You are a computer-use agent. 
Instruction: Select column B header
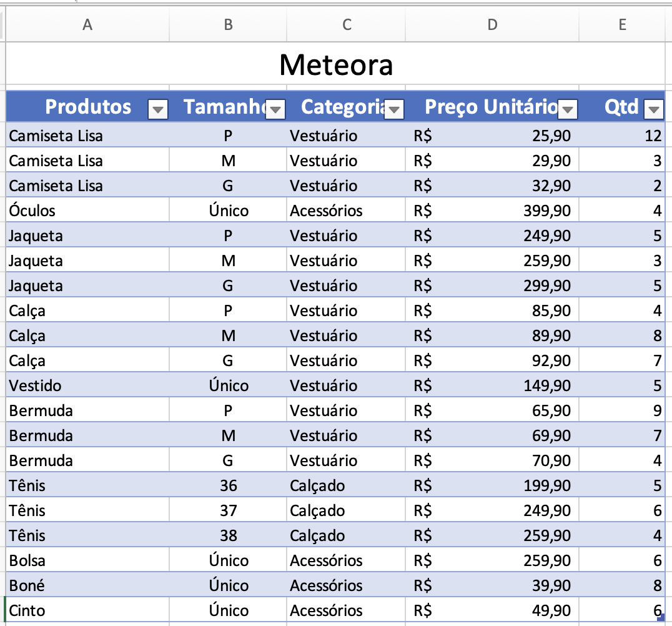(228, 24)
